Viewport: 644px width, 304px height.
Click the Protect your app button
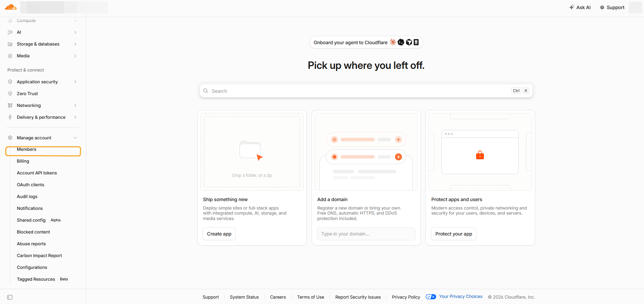coord(453,234)
